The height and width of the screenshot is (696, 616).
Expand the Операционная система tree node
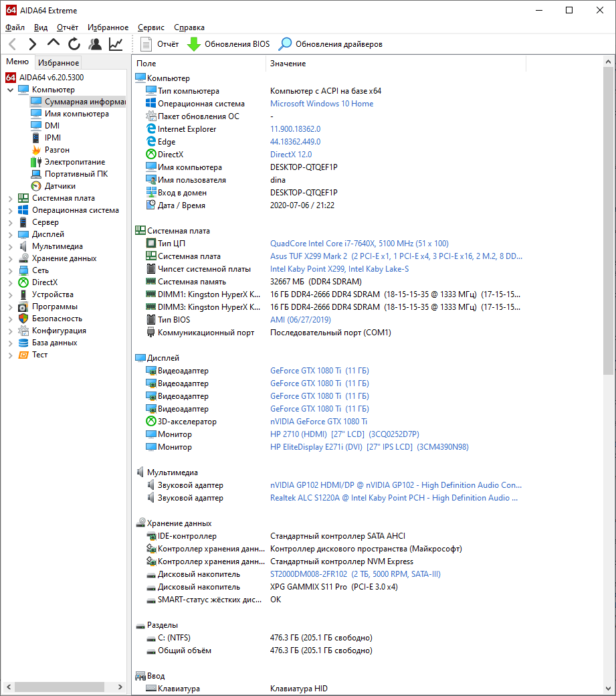[x=10, y=210]
